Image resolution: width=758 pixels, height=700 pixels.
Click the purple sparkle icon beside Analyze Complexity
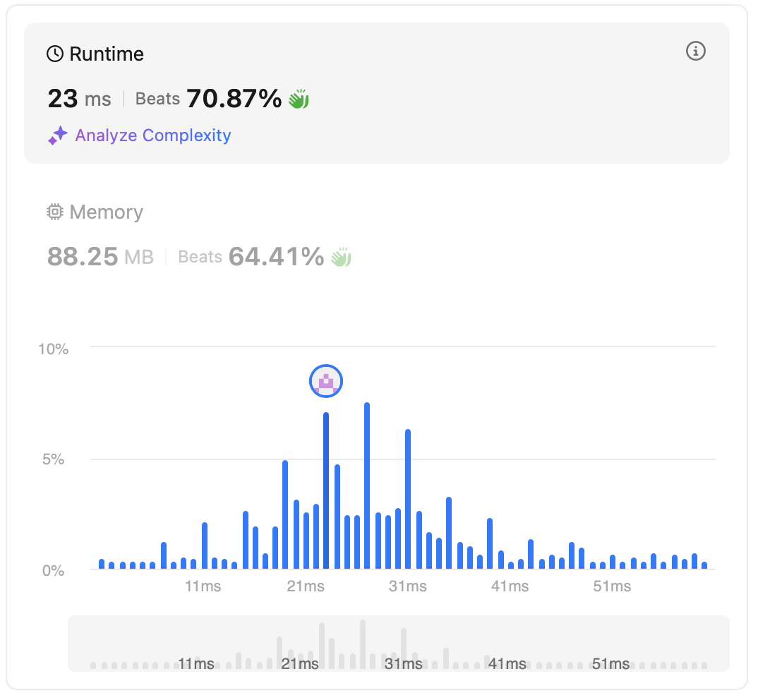click(x=57, y=135)
